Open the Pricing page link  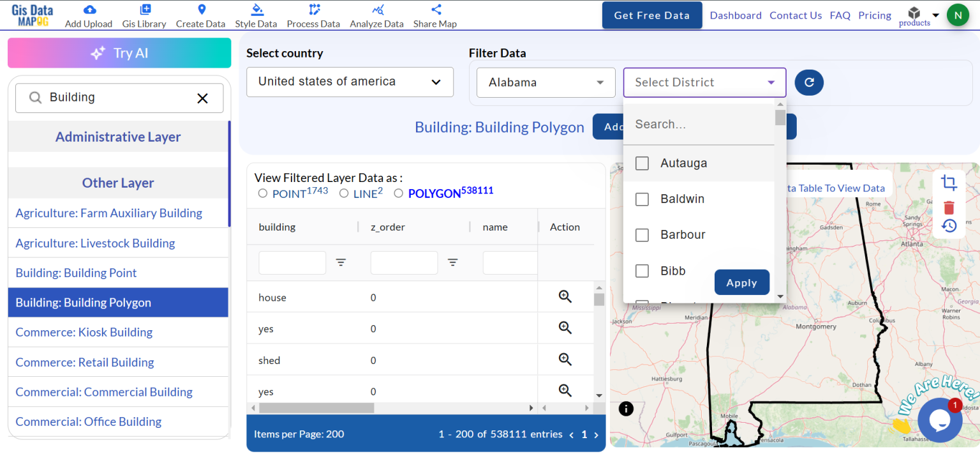point(875,15)
